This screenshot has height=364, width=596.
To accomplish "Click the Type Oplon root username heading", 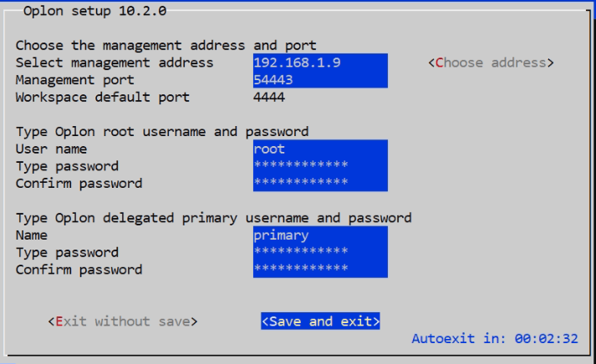I will click(x=162, y=132).
